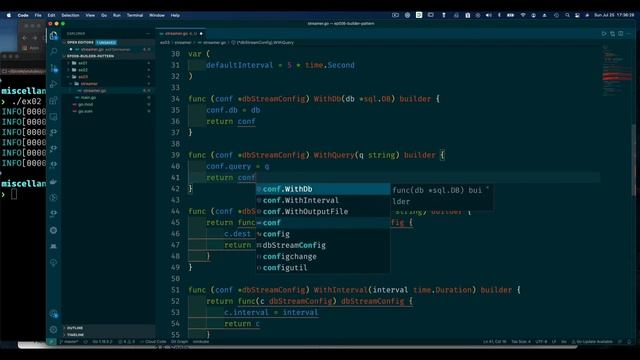Open the Edit menu

click(51, 15)
